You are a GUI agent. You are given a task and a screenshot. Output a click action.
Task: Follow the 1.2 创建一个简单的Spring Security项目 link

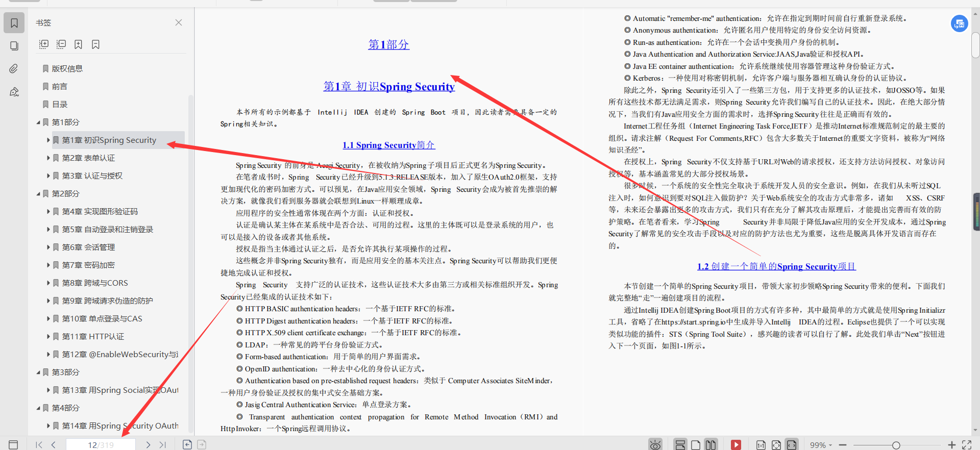[776, 266]
